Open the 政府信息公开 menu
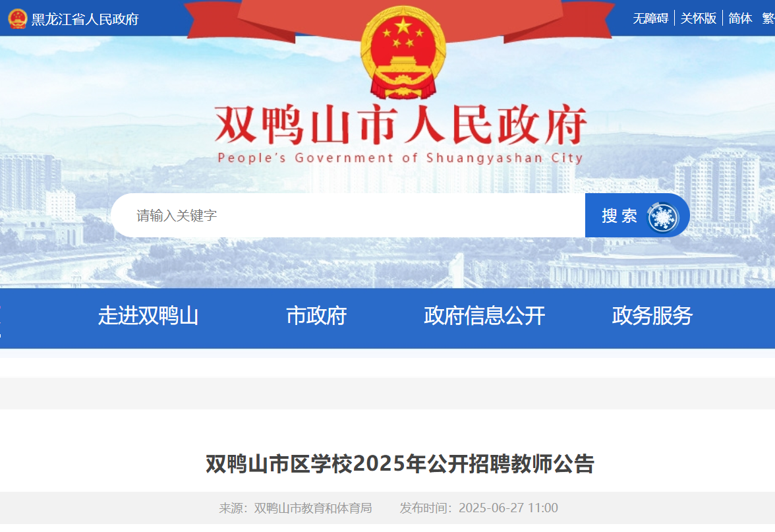Screen dimensions: 775x532 tap(484, 316)
